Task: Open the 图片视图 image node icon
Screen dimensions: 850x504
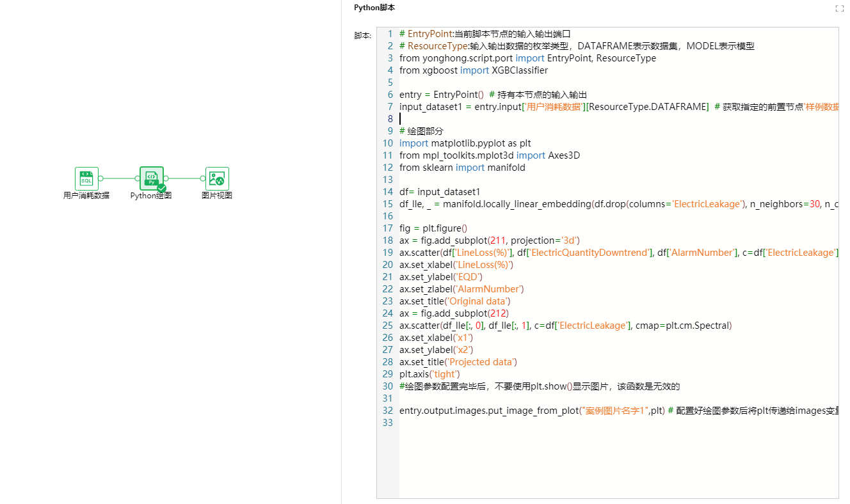Action: coord(217,178)
